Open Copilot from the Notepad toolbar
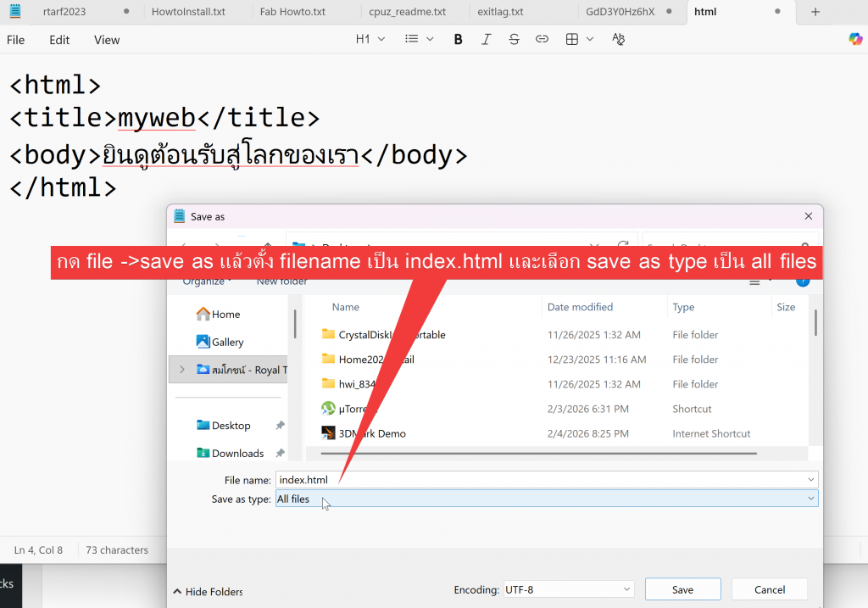The height and width of the screenshot is (608, 868). 855,39
